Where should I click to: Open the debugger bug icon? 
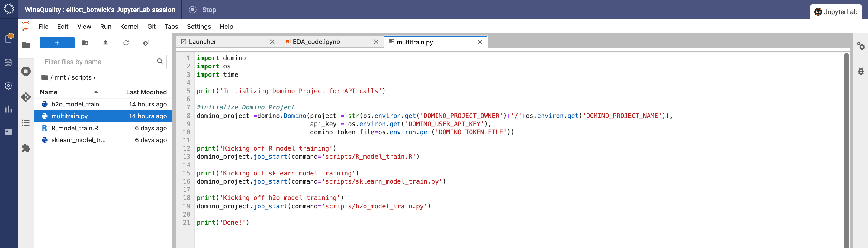[x=861, y=71]
